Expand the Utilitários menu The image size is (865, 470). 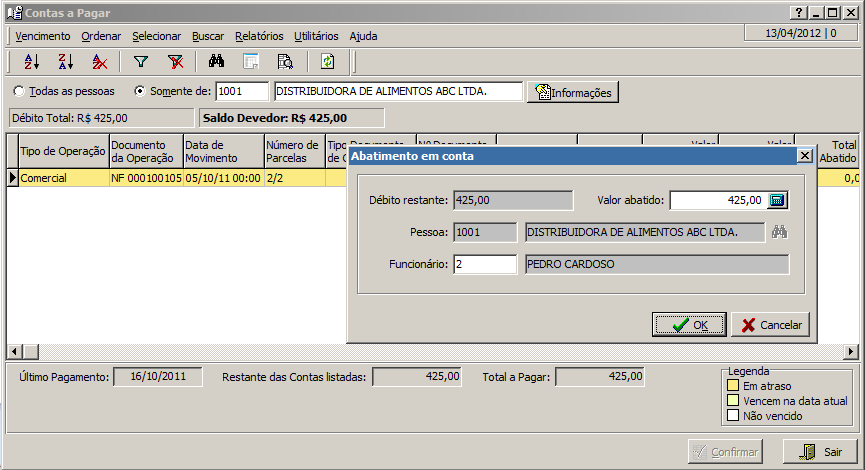click(x=316, y=36)
